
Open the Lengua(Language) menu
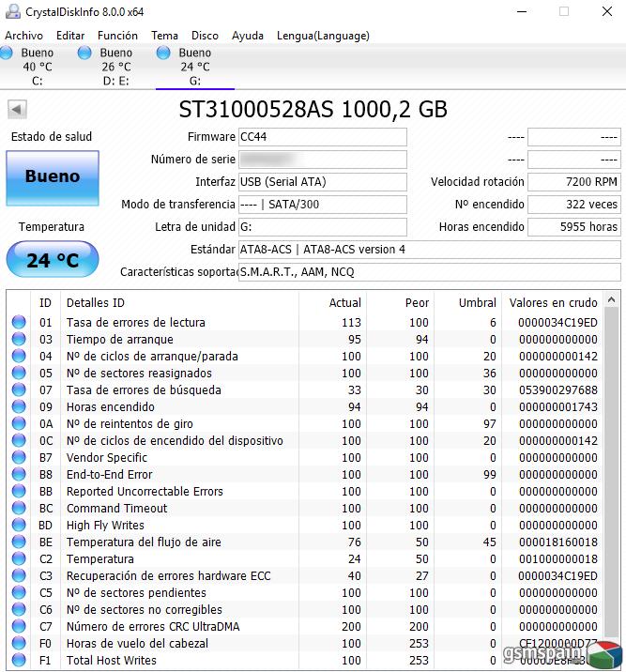[x=323, y=36]
